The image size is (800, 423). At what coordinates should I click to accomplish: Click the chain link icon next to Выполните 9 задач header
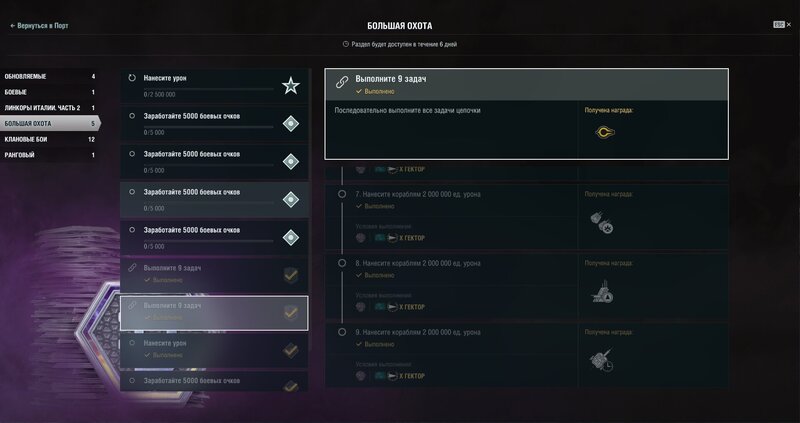(342, 82)
